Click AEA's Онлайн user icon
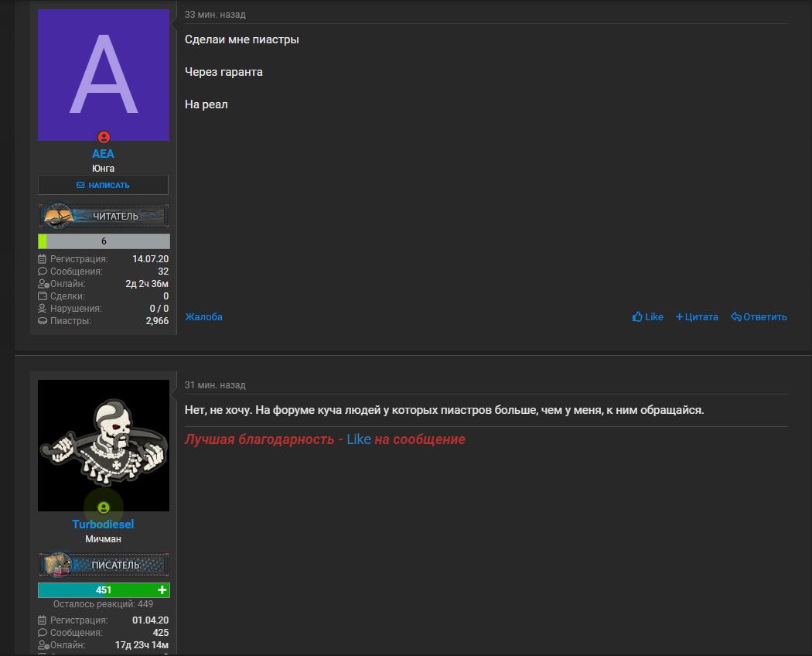The width and height of the screenshot is (812, 656). pyautogui.click(x=43, y=283)
